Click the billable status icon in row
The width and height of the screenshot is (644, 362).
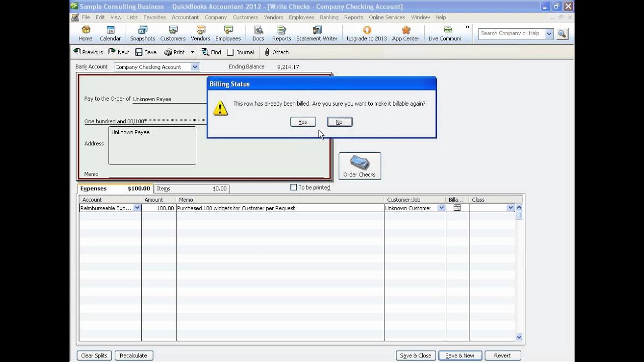457,208
